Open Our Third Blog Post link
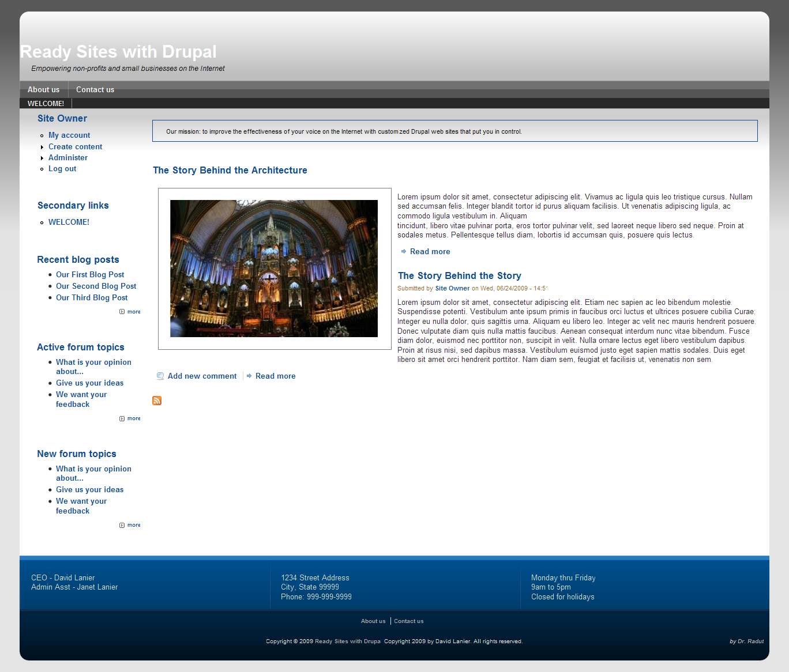 (x=92, y=298)
